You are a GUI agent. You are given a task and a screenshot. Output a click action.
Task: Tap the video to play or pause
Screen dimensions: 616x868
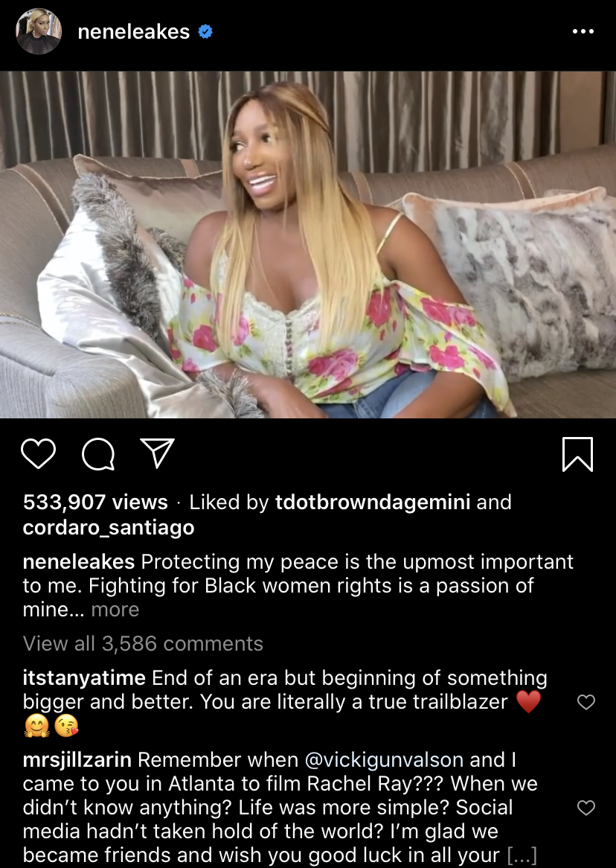click(308, 244)
